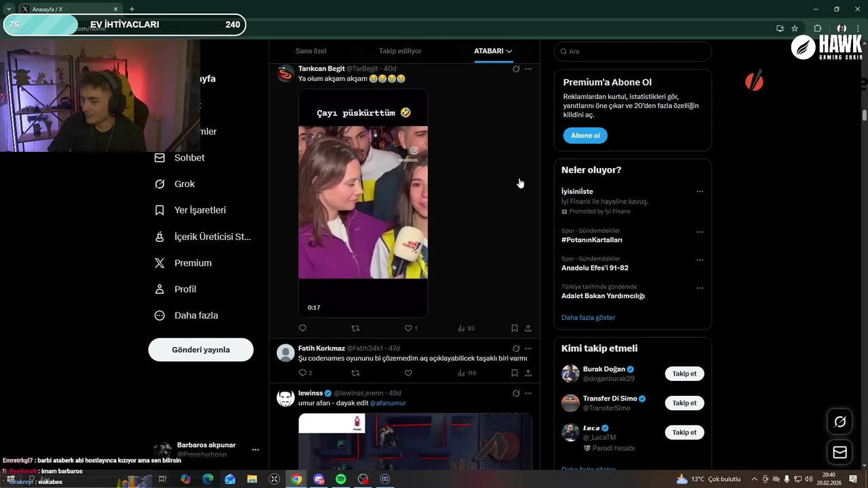Image resolution: width=868 pixels, height=488 pixels.
Task: Share Fatih Korkmaz's post
Action: pos(528,373)
